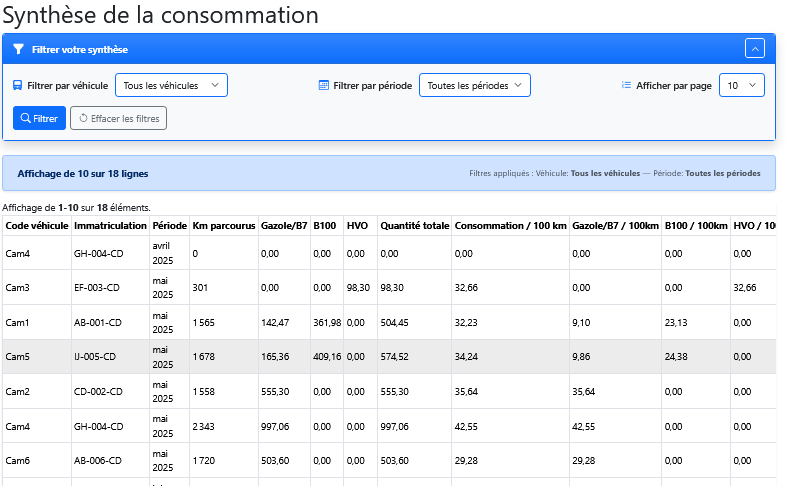The image size is (787, 486).
Task: Open the Toutes les périodes dropdown
Action: (474, 86)
